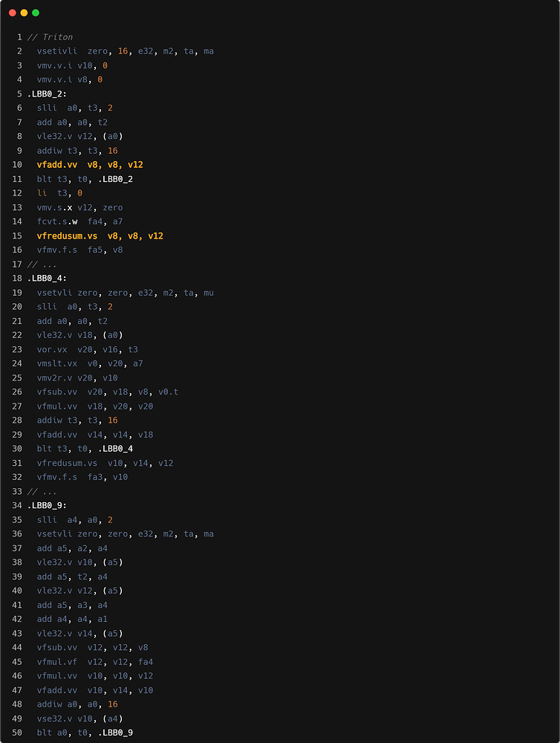560x743 pixels.
Task: Click the red close window button
Action: click(x=12, y=13)
